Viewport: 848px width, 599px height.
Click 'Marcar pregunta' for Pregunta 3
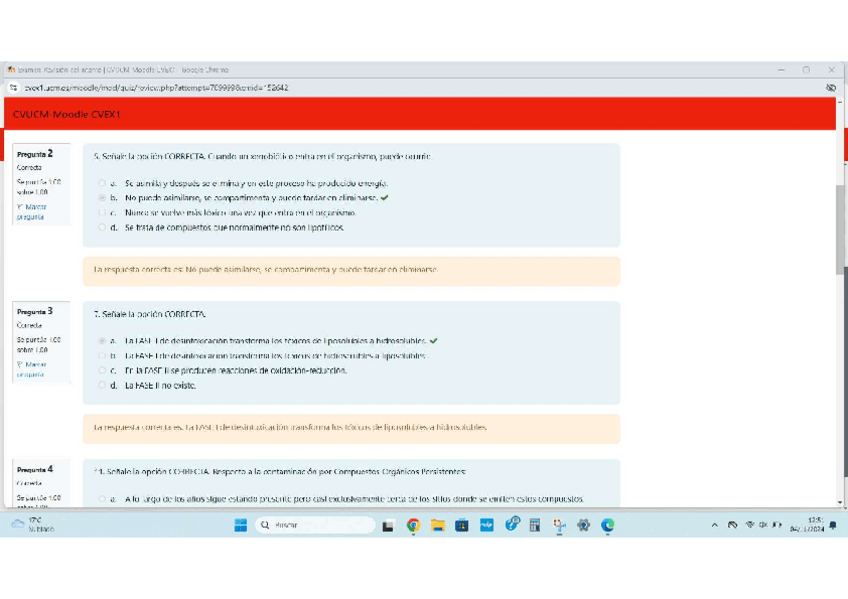(31, 369)
